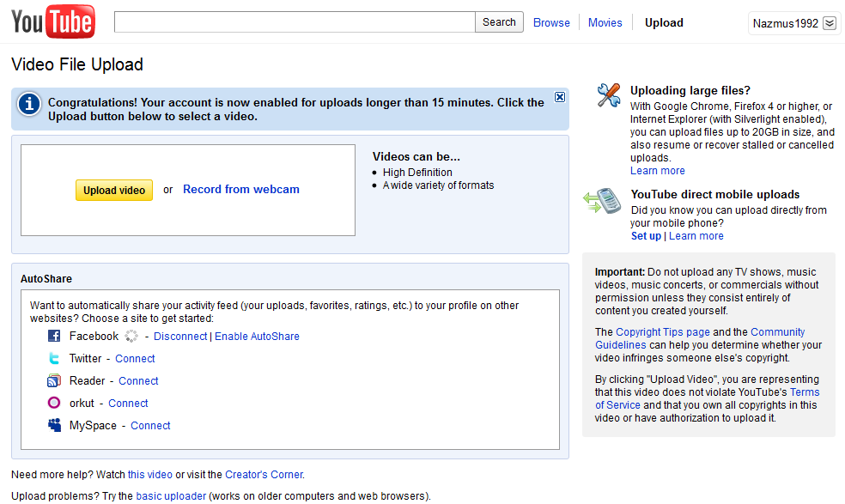Click the 'AutoShare' section title
This screenshot has width=845, height=504.
tap(46, 279)
